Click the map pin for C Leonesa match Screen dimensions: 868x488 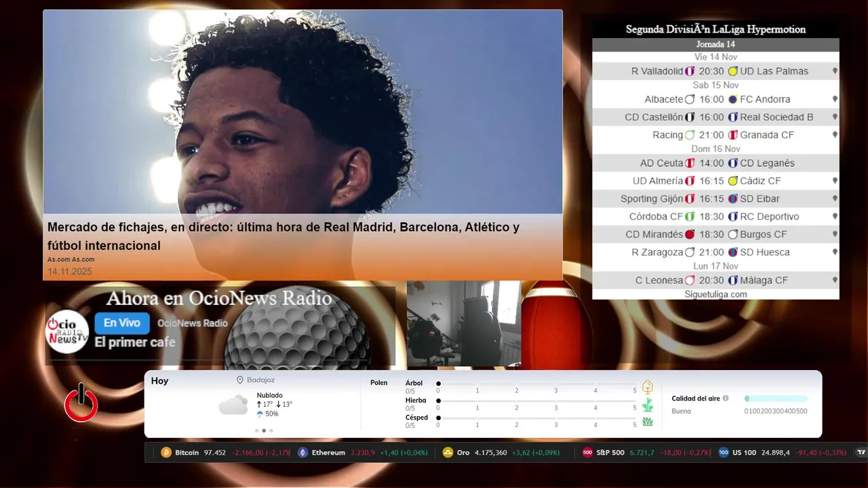click(835, 281)
